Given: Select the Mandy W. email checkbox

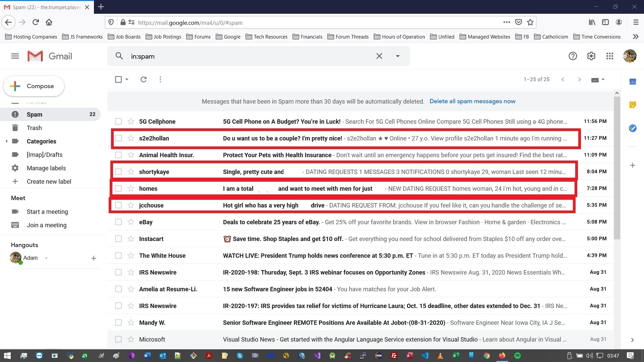Looking at the screenshot, I should pos(118,322).
